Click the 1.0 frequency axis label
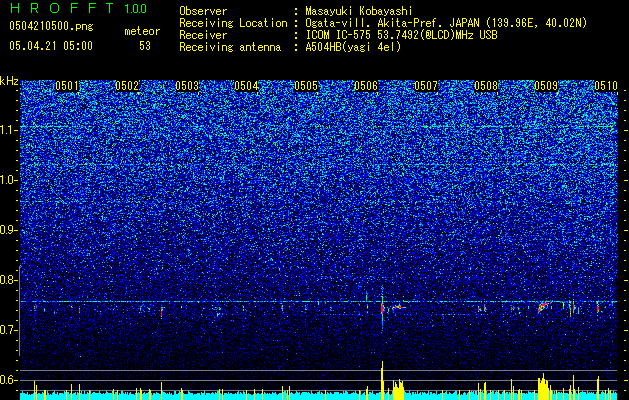Viewport: 629px width, 400px height. tap(8, 180)
